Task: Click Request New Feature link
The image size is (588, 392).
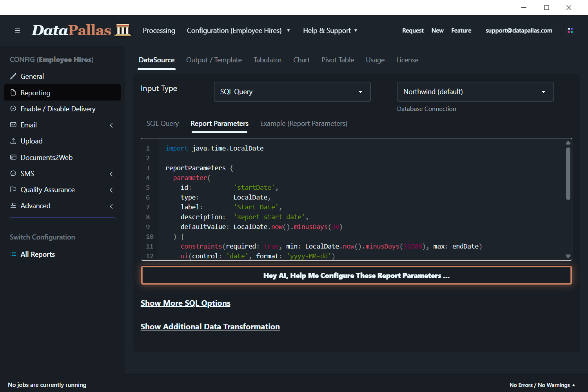Action: coord(437,31)
